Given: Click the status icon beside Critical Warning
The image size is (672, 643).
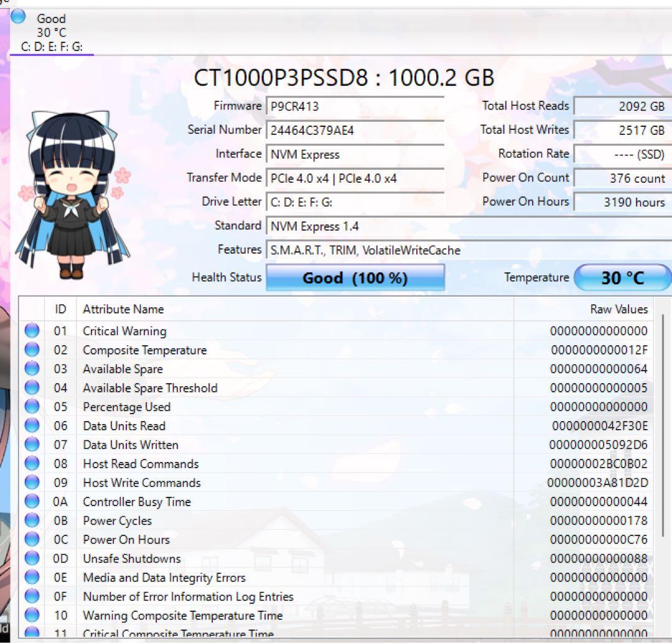Looking at the screenshot, I should pyautogui.click(x=32, y=330).
